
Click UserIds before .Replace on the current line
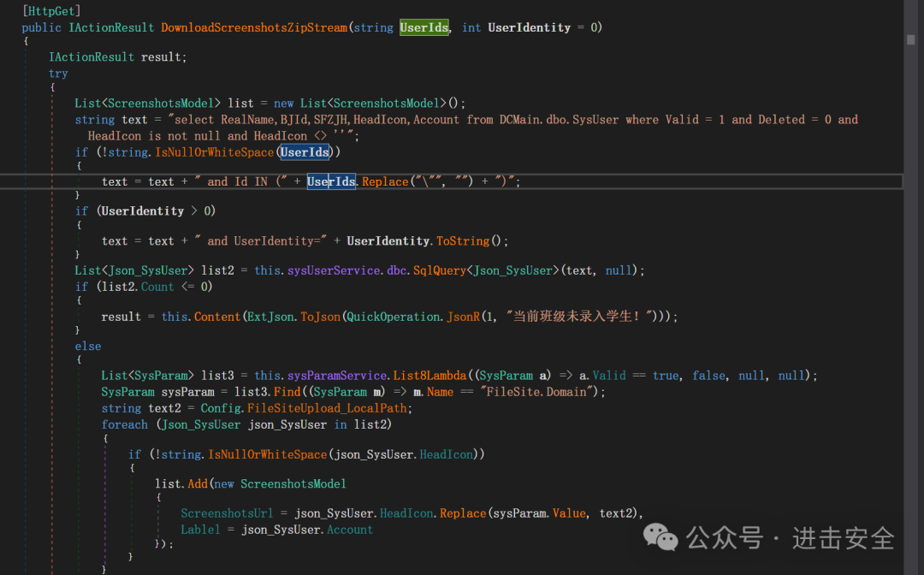click(x=331, y=182)
